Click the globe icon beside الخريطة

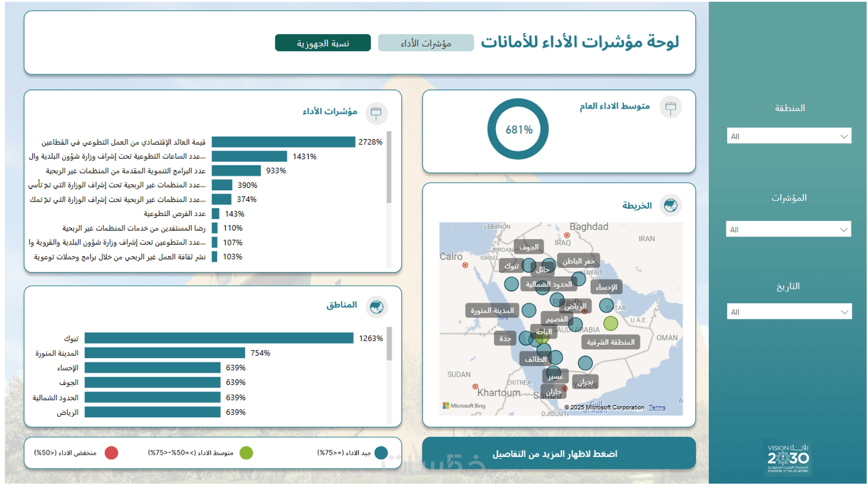[x=670, y=205]
